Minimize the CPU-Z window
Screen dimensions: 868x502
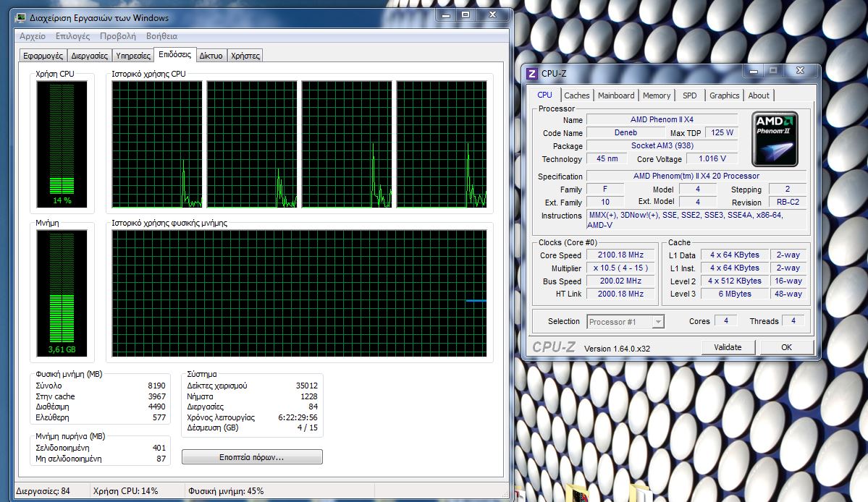point(754,71)
